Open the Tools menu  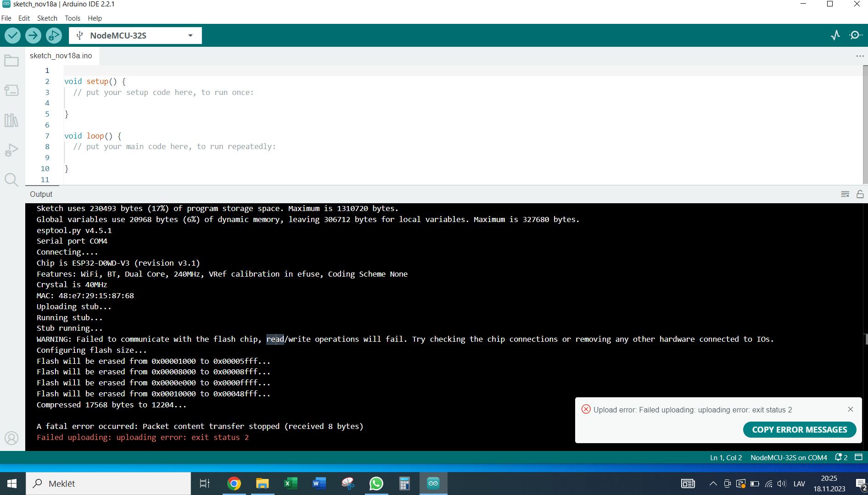point(72,18)
